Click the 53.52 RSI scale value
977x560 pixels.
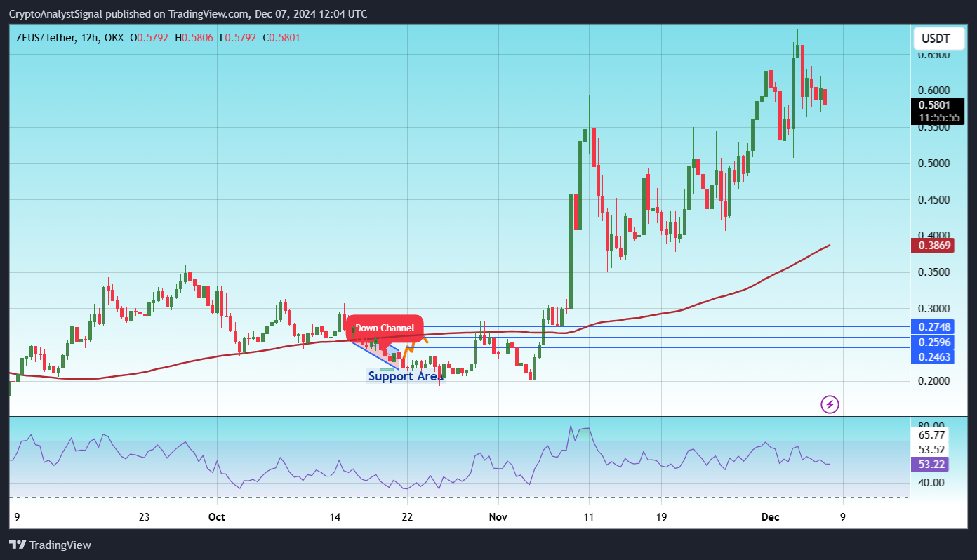pyautogui.click(x=933, y=449)
